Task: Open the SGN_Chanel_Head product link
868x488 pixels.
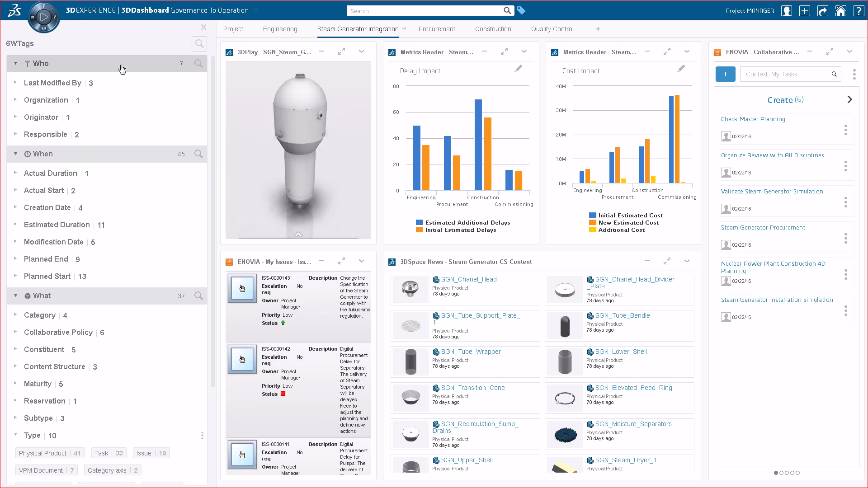Action: [469, 280]
